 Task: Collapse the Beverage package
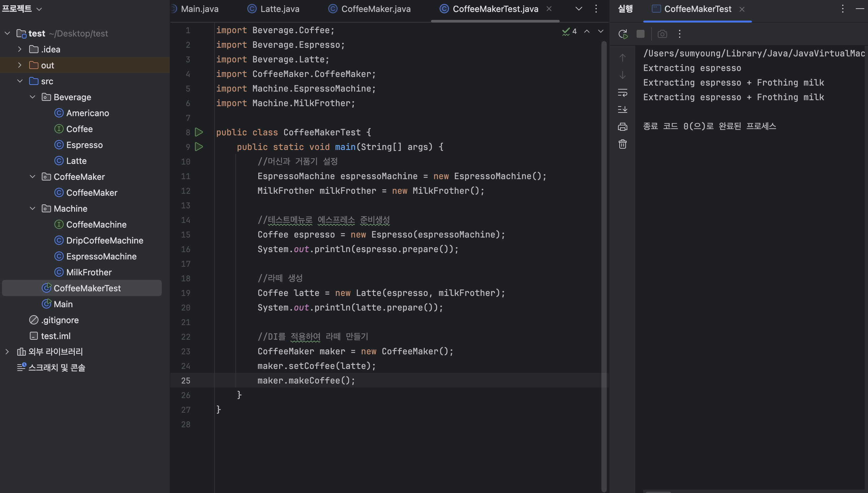click(32, 97)
